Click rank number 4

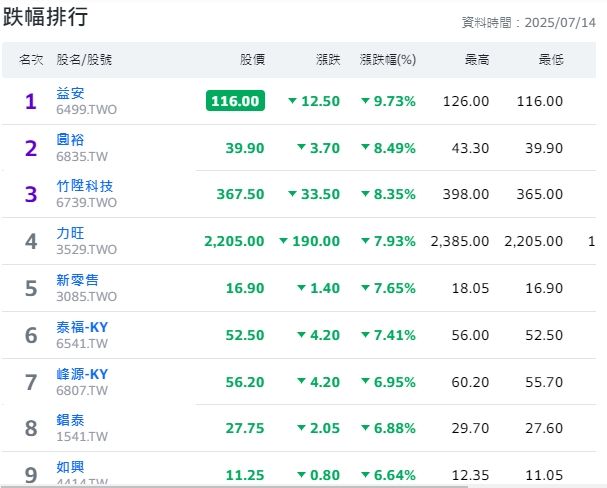point(31,241)
